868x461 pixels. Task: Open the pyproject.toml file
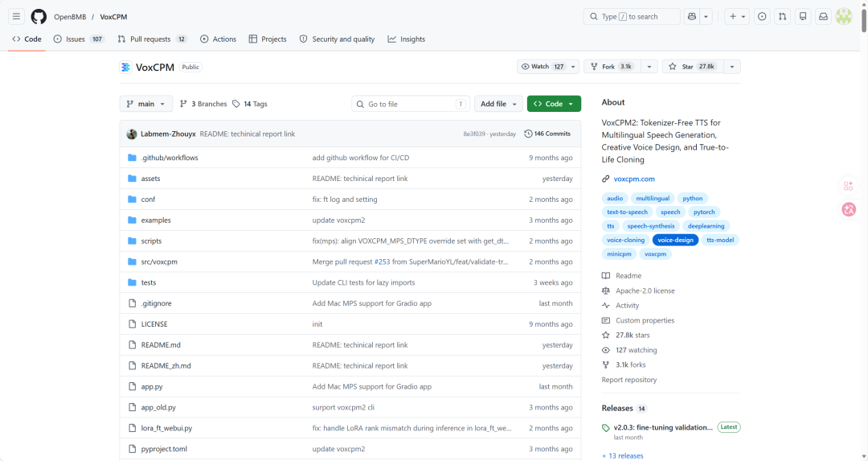[x=164, y=449]
